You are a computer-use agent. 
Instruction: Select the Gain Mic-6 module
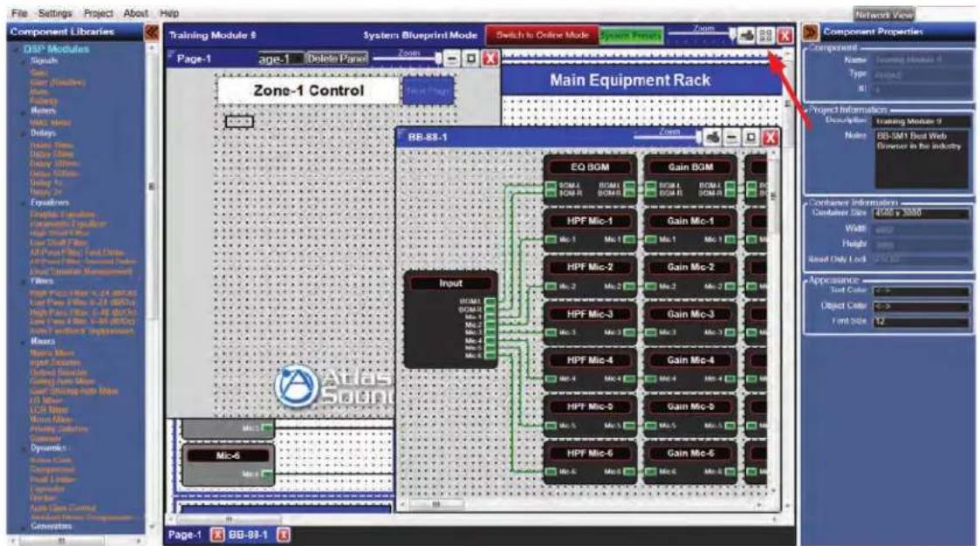click(690, 462)
